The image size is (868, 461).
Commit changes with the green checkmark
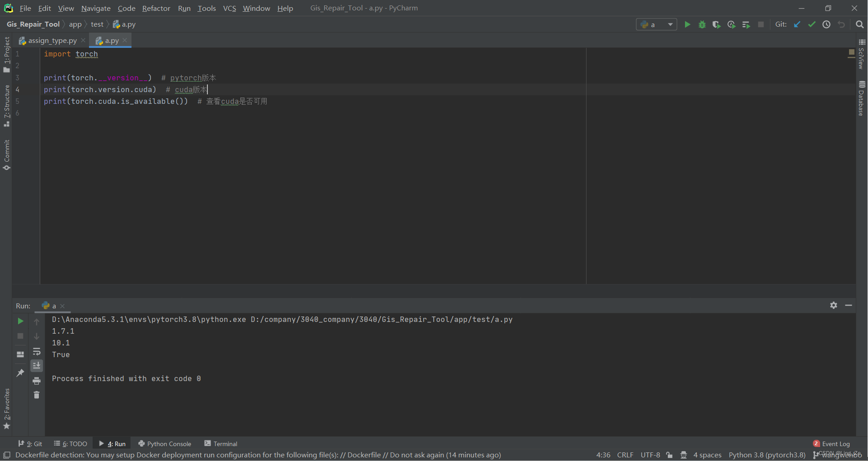(x=812, y=24)
